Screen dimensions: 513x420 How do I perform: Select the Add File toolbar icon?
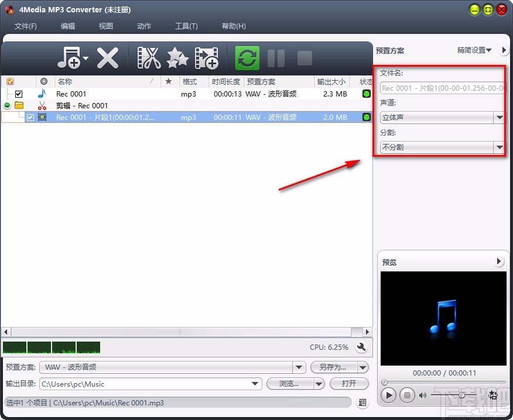tap(69, 58)
